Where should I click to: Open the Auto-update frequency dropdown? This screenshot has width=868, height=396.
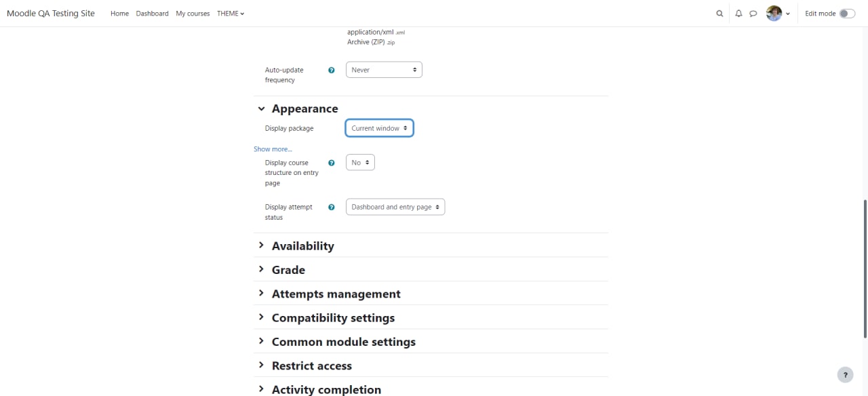[384, 70]
